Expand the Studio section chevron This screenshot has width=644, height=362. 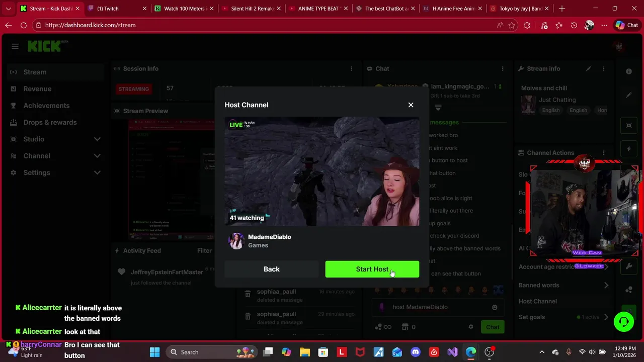pos(97,139)
